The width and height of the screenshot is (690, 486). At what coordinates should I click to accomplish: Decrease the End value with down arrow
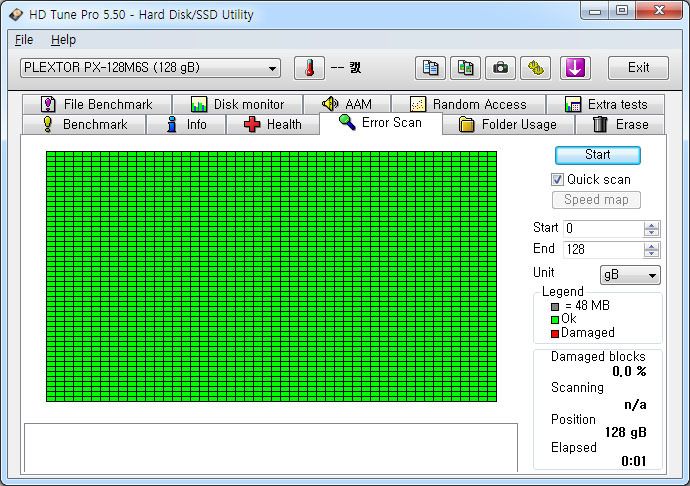[x=651, y=254]
